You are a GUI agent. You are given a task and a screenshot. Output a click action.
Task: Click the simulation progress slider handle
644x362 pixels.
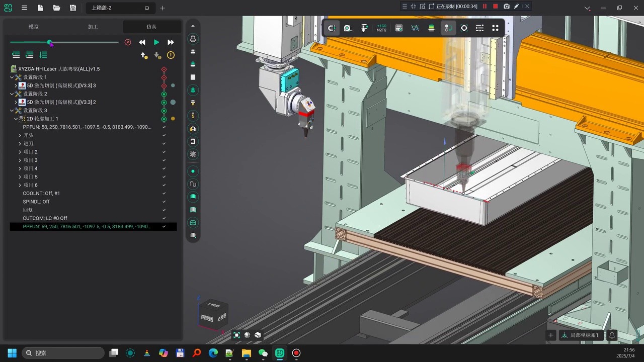[49, 42]
